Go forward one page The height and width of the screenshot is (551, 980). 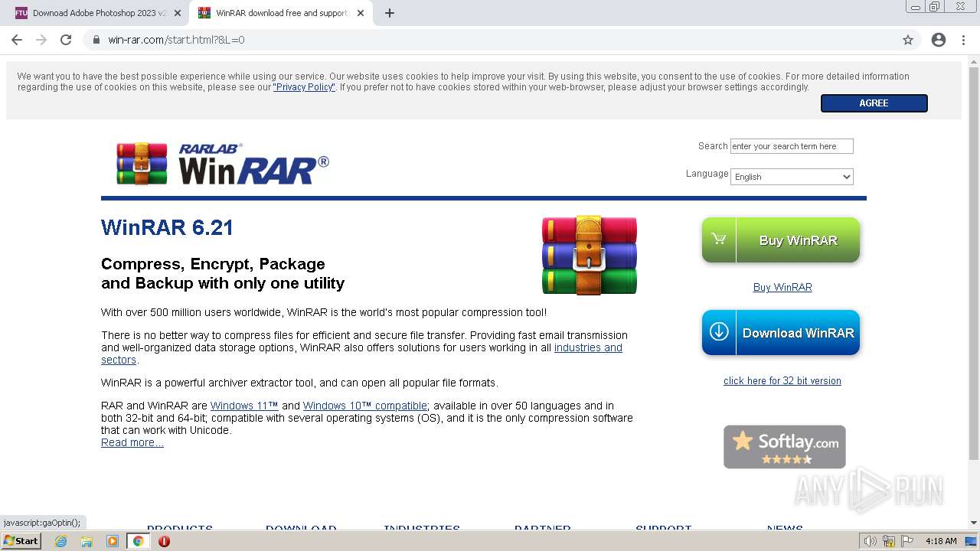(41, 40)
